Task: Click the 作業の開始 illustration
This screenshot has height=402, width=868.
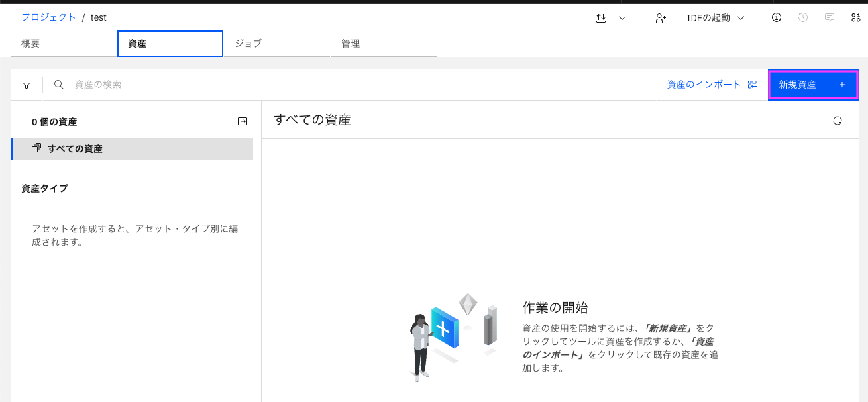Action: click(x=453, y=338)
